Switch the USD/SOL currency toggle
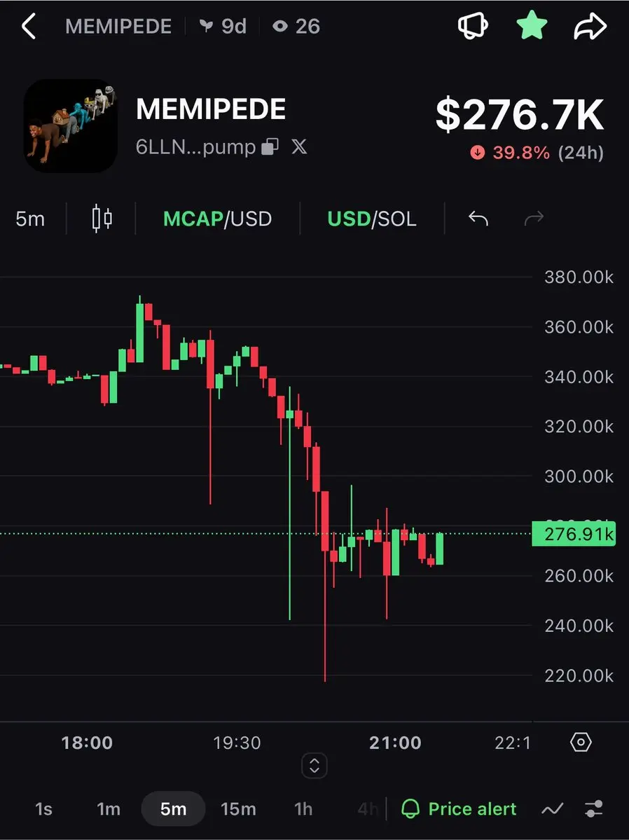629x840 pixels. tap(372, 219)
